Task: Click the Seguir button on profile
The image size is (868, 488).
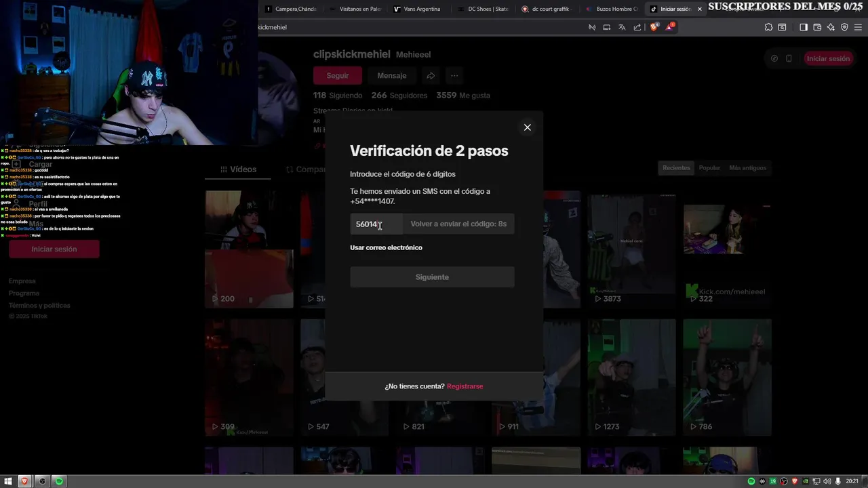Action: pos(338,75)
